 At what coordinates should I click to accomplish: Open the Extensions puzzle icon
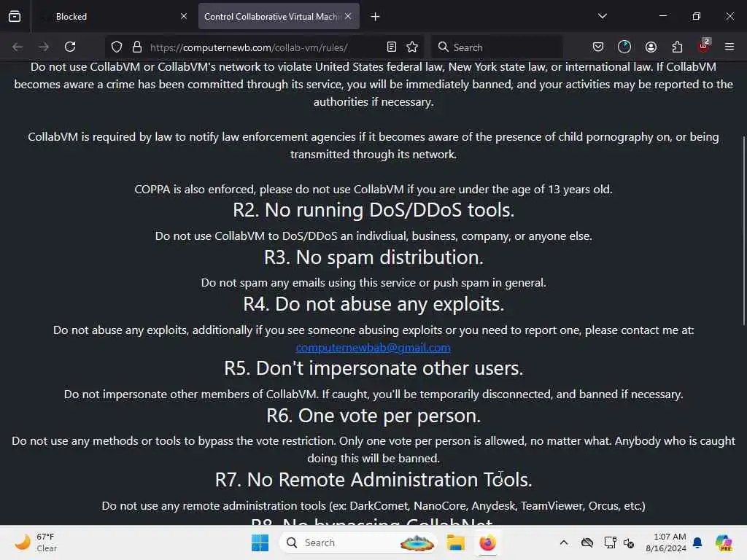pos(677,47)
